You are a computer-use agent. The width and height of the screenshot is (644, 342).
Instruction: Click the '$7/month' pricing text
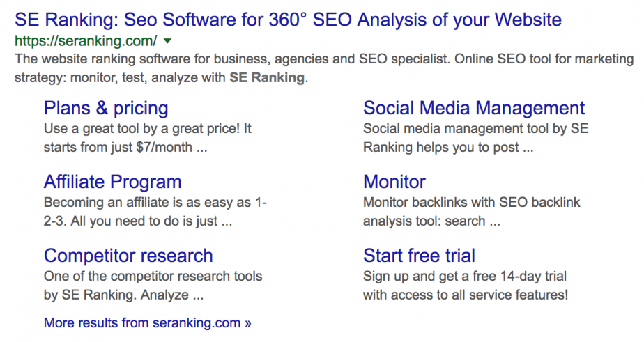164,148
